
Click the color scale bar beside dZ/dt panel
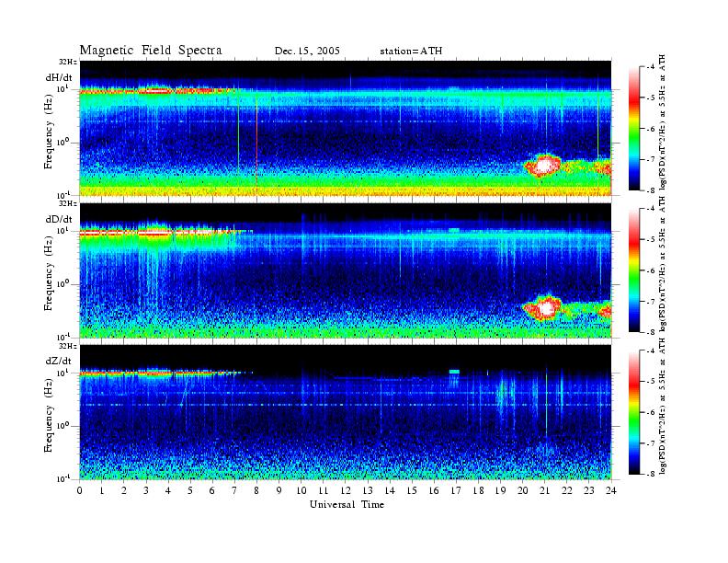[634, 412]
